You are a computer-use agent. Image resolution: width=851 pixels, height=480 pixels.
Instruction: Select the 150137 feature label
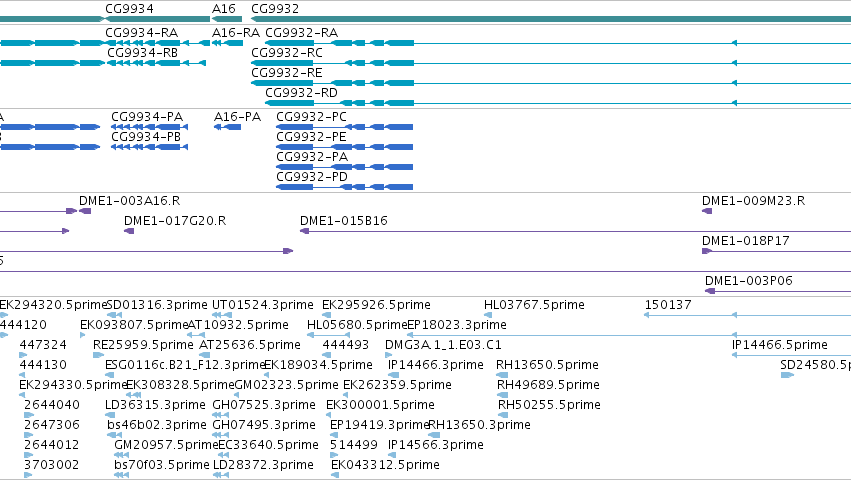point(668,305)
